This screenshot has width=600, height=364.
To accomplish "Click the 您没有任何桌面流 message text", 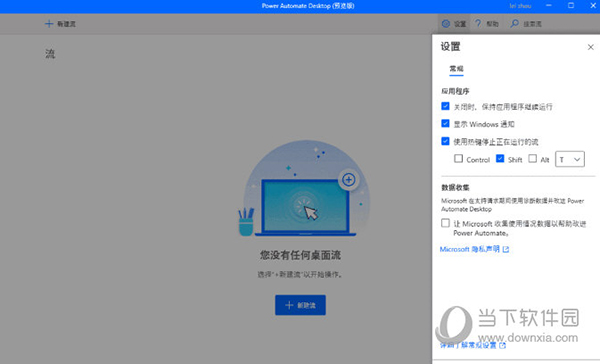I will (300, 255).
